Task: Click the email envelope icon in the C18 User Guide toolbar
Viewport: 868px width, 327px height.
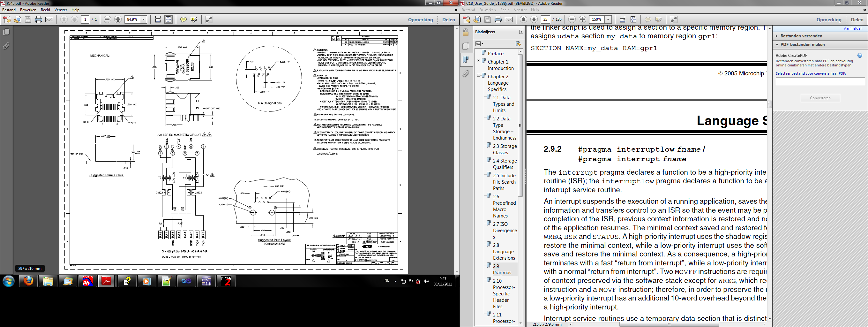Action: pyautogui.click(x=509, y=19)
